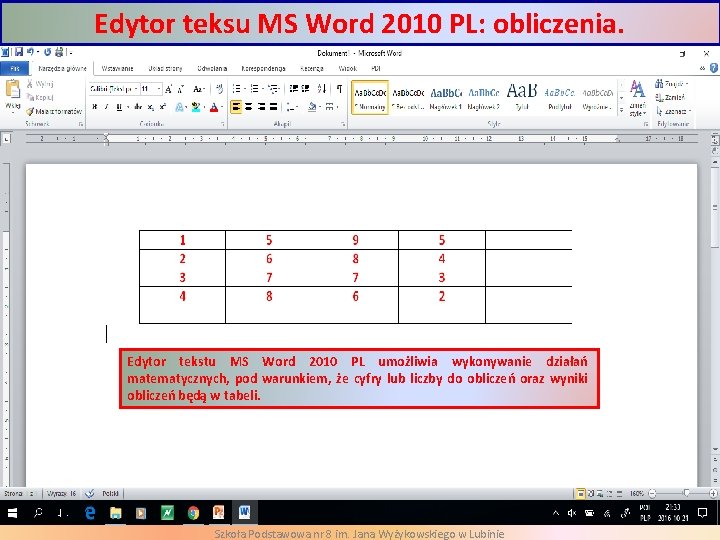Screen dimensions: 720x540
Task: Click the multilevel list icon
Action: (x=273, y=89)
